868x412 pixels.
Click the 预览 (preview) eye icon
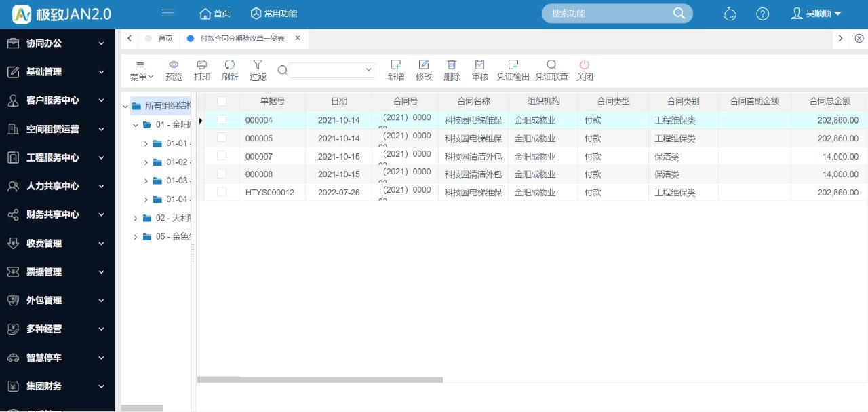click(x=174, y=65)
